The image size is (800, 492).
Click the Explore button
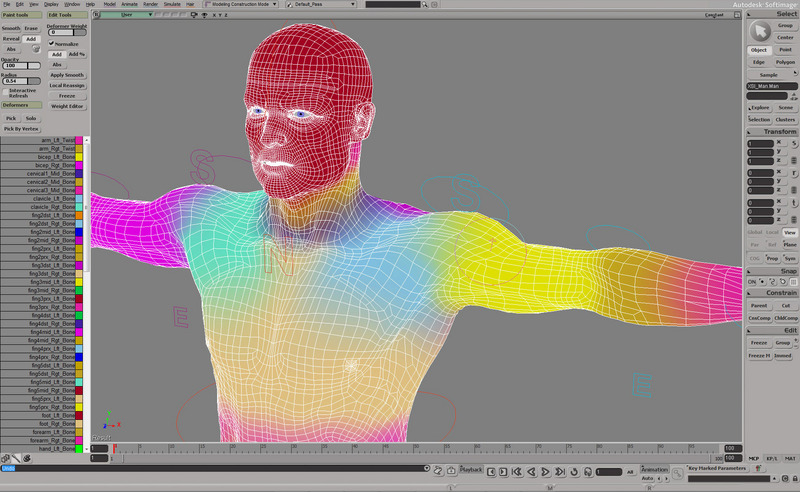pos(759,108)
